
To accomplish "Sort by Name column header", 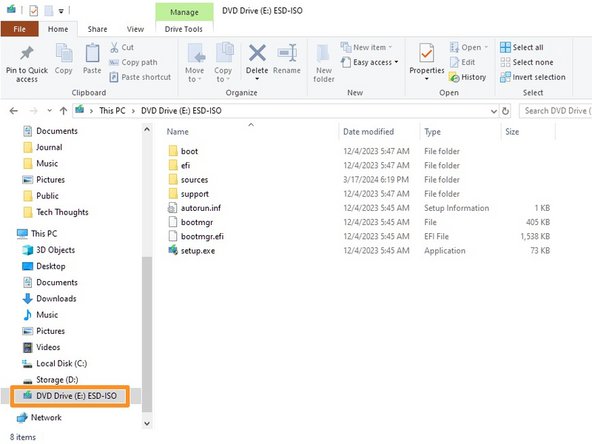I will pos(177,132).
